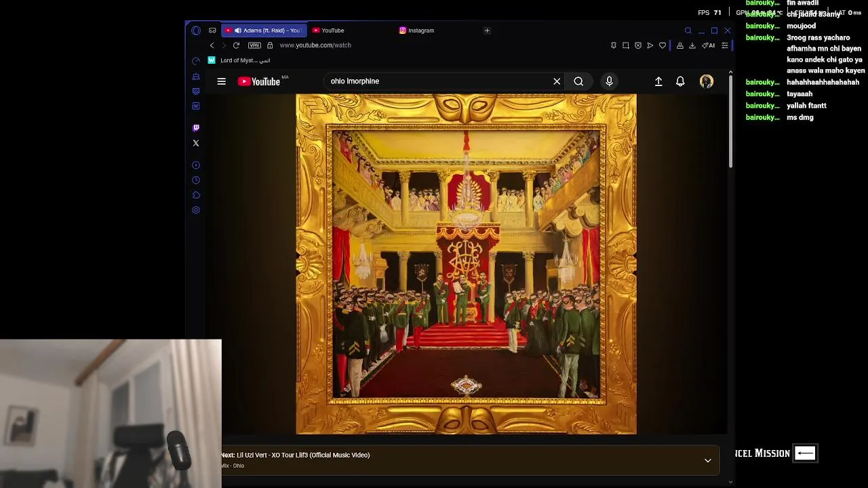
Task: Click the upload arrow icon on YouTube header
Action: tap(658, 81)
